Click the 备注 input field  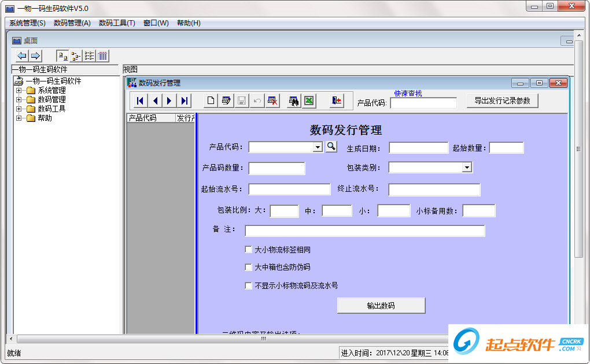(x=364, y=231)
